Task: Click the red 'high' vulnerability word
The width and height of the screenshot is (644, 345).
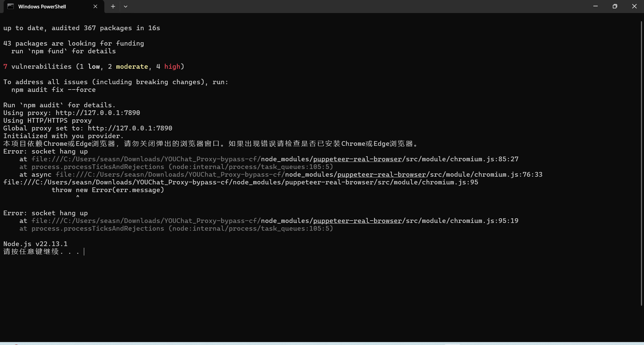Action: 172,67
